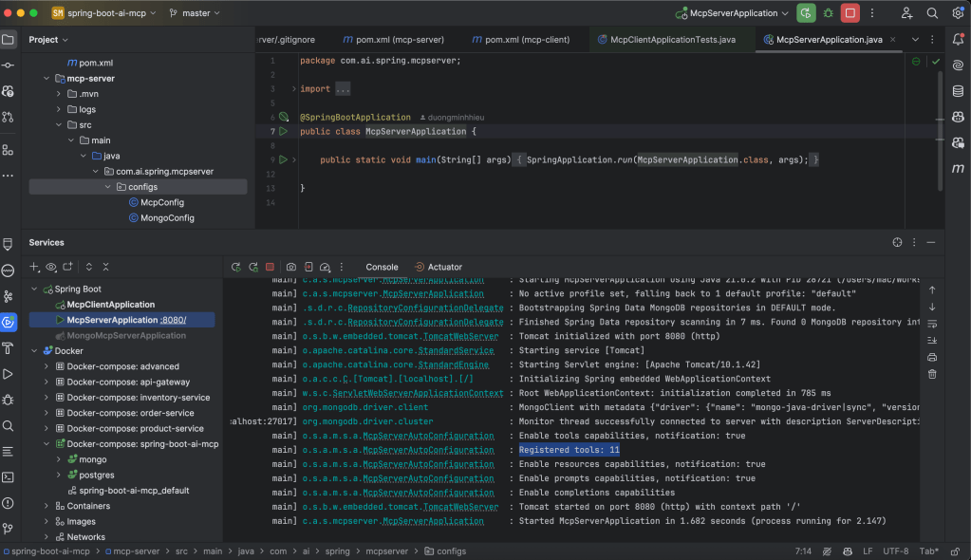The height and width of the screenshot is (560, 971).
Task: Click the Search Everywhere magnifier icon
Action: [932, 13]
